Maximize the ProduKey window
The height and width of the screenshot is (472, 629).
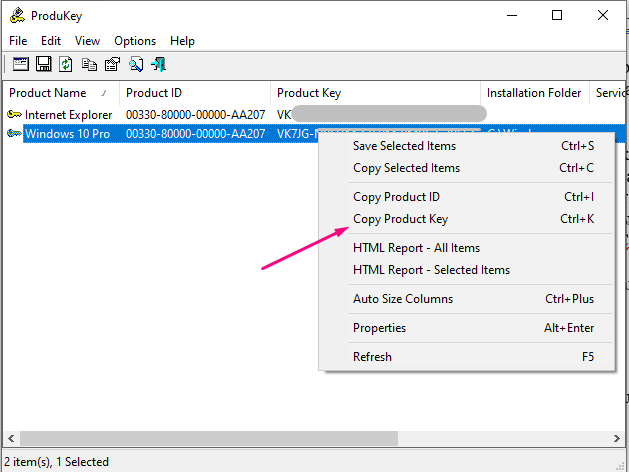point(557,16)
